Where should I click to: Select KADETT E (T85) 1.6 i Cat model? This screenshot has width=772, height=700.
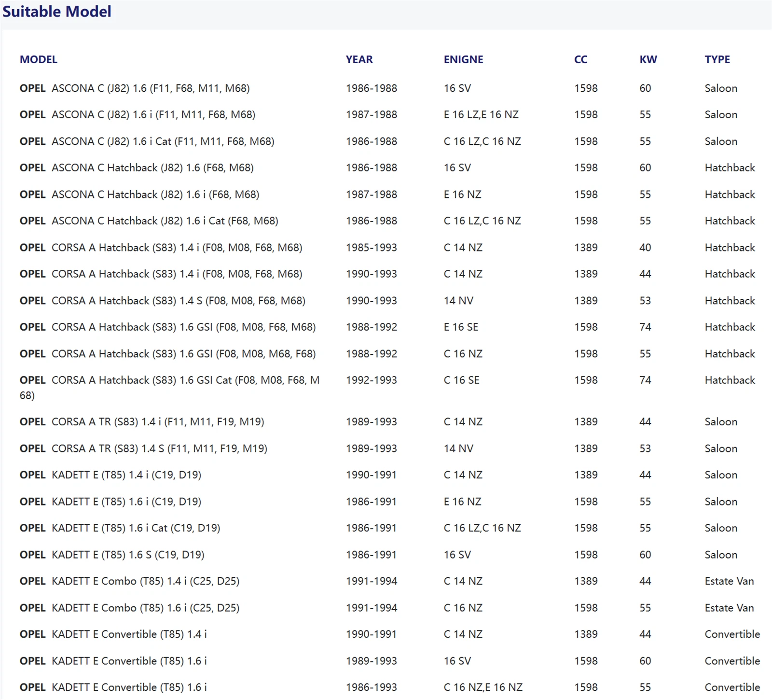[120, 528]
